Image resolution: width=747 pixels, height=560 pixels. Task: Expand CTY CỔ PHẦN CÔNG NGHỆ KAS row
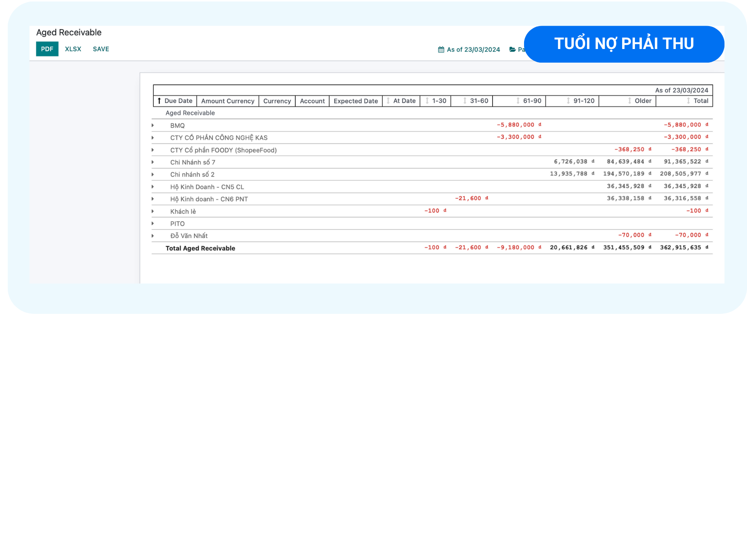point(153,138)
